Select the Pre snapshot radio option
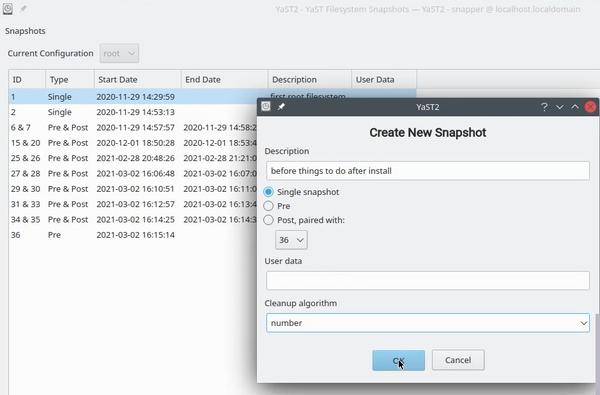 (x=268, y=206)
